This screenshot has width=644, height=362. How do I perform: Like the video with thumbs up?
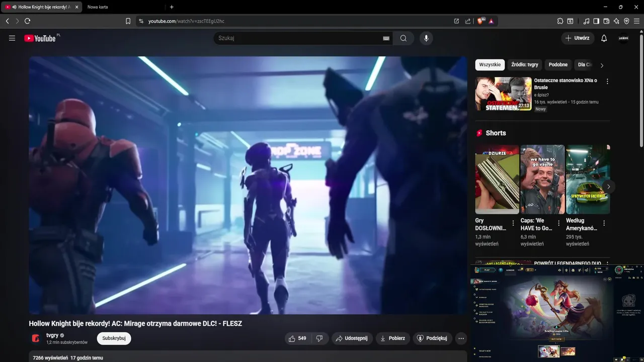[297, 338]
